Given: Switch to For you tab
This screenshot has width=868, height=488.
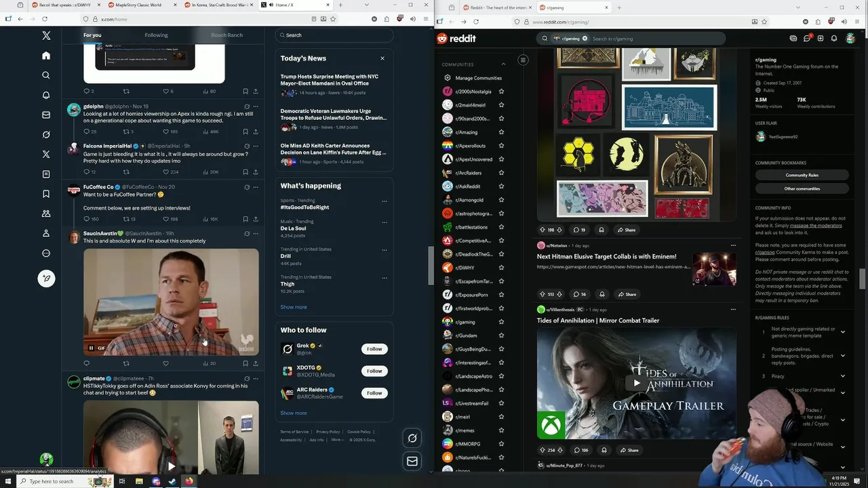Looking at the screenshot, I should pyautogui.click(x=92, y=35).
